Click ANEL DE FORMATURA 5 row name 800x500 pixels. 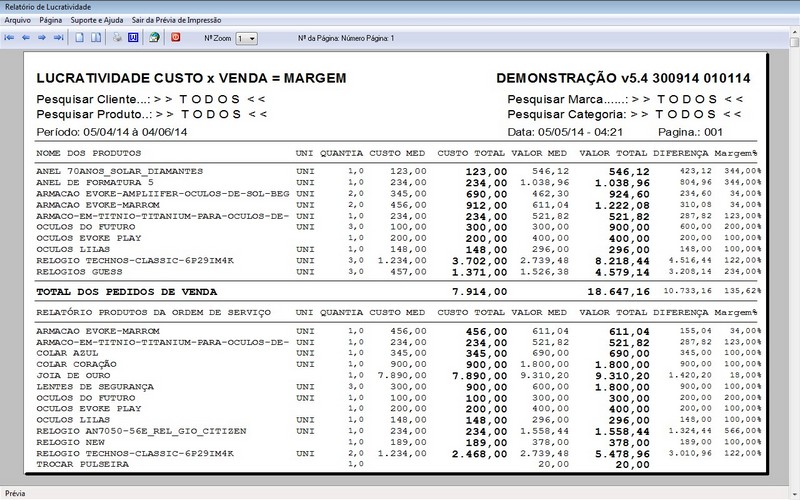pyautogui.click(x=94, y=183)
